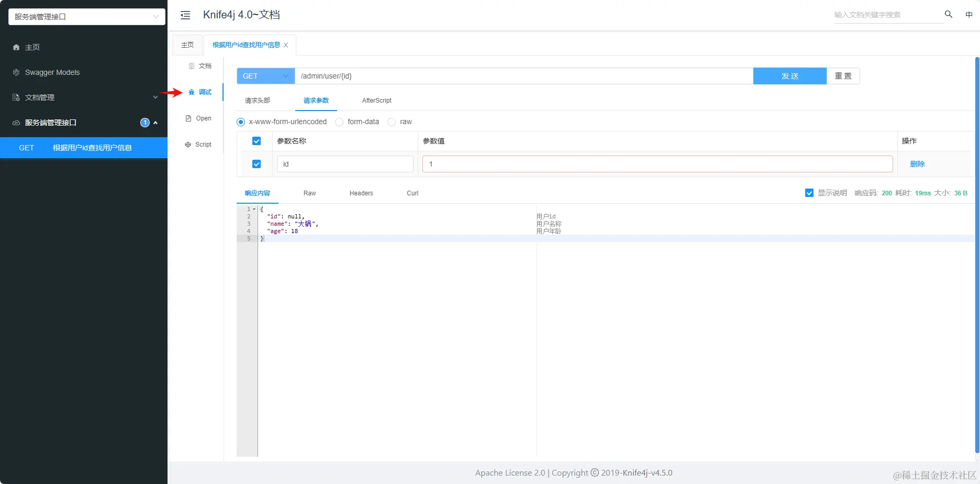
Task: Switch to the Curl response tab
Action: point(413,193)
